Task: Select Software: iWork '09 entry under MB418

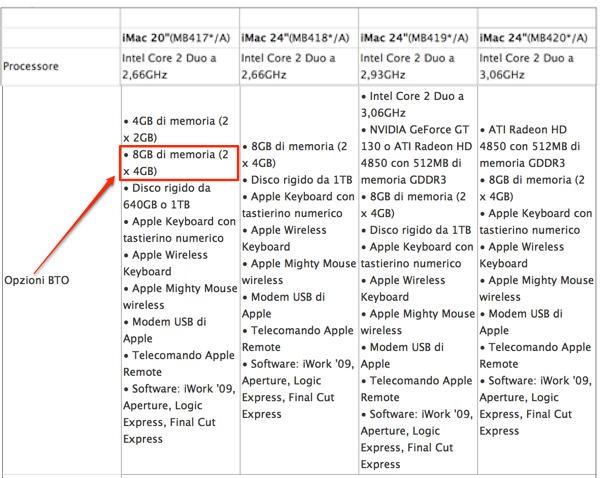Action: click(x=298, y=389)
